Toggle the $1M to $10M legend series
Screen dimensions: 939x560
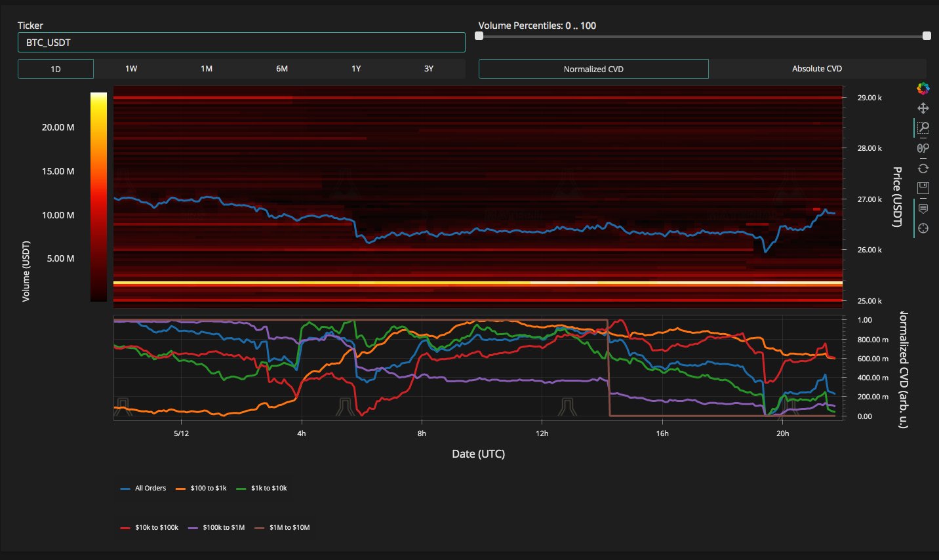coord(283,527)
